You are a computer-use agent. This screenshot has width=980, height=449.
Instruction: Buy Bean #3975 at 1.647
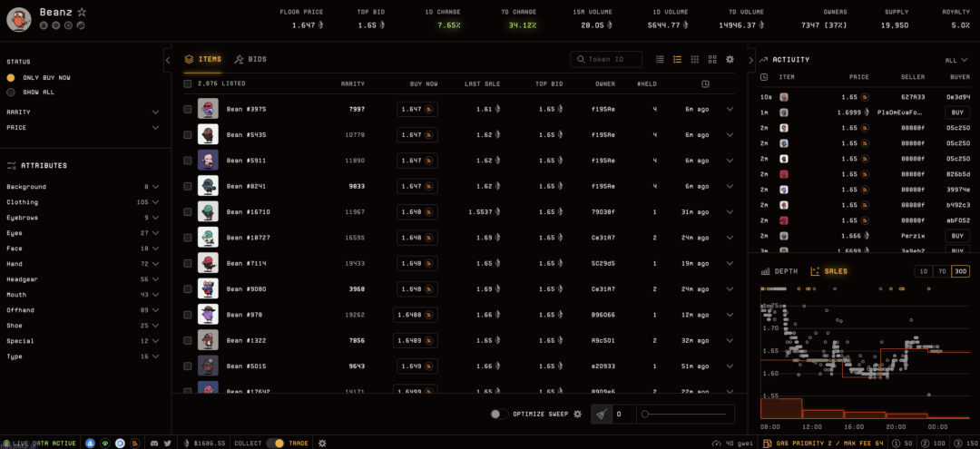(416, 109)
